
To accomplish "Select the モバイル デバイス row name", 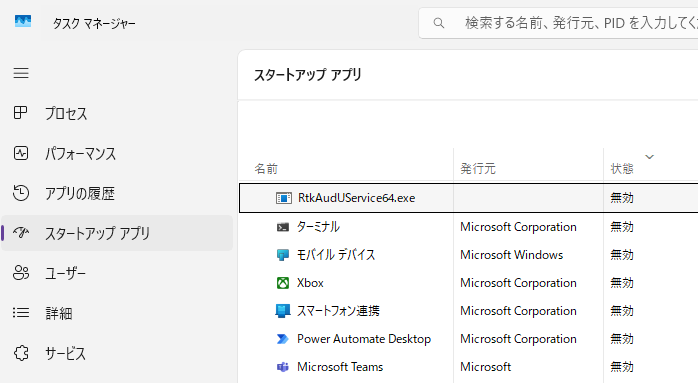I will (336, 255).
